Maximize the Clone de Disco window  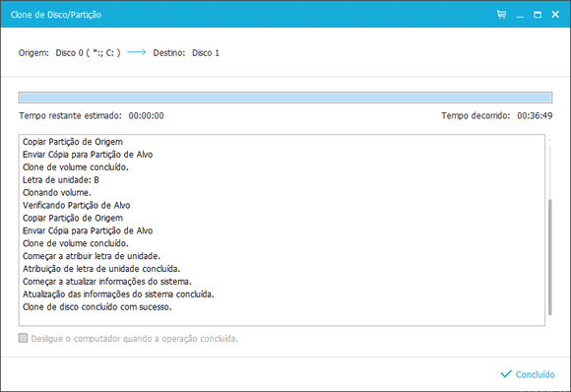point(538,15)
